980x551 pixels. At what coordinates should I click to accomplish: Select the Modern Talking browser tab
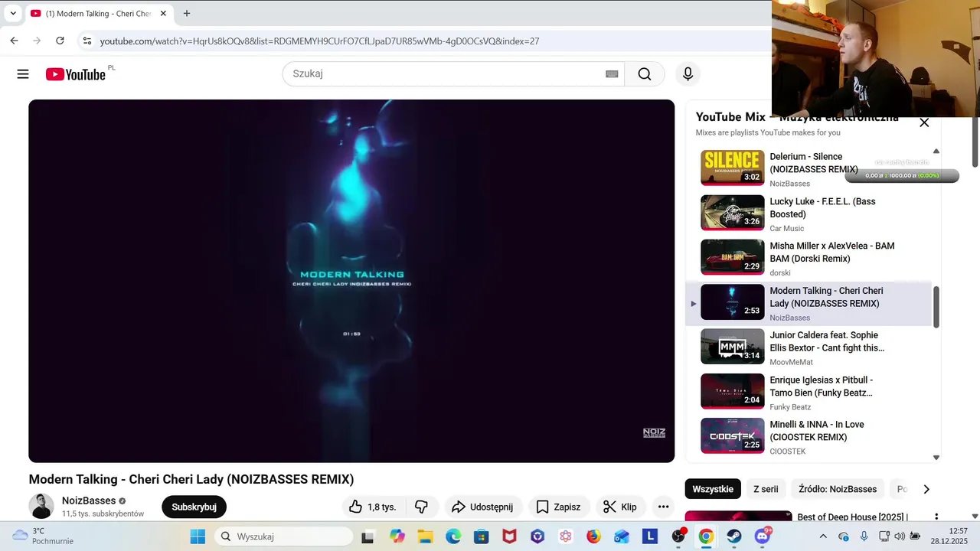pyautogui.click(x=98, y=13)
